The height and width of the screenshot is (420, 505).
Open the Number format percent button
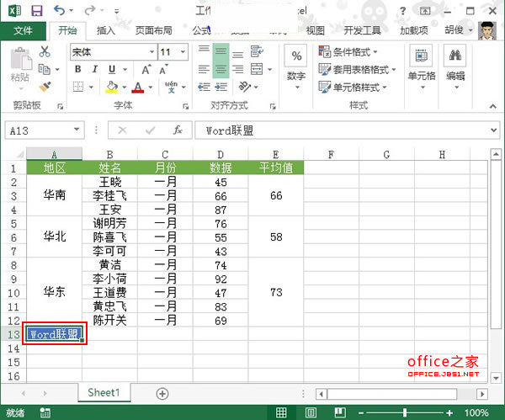pyautogui.click(x=296, y=56)
